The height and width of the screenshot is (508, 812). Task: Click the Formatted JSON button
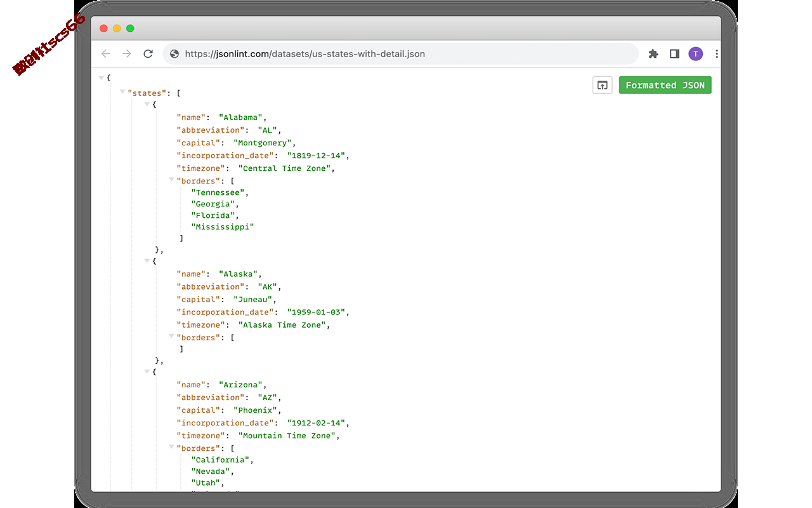tap(665, 85)
